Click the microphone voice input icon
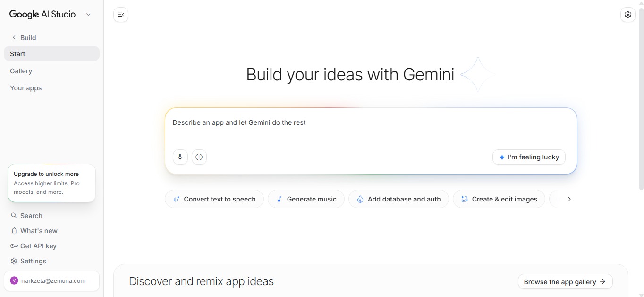The image size is (644, 297). [x=180, y=157]
